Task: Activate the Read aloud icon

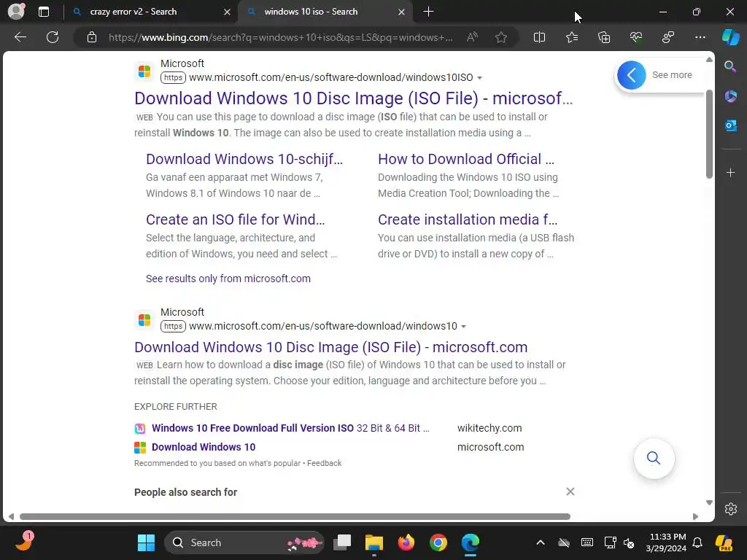Action: pos(472,37)
